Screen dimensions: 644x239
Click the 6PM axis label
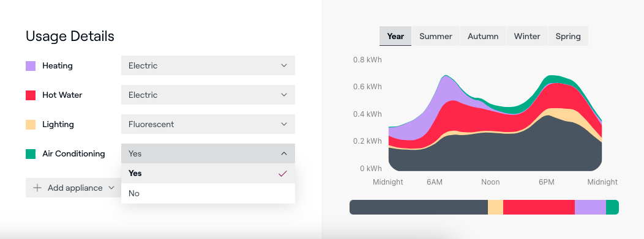[x=547, y=182]
